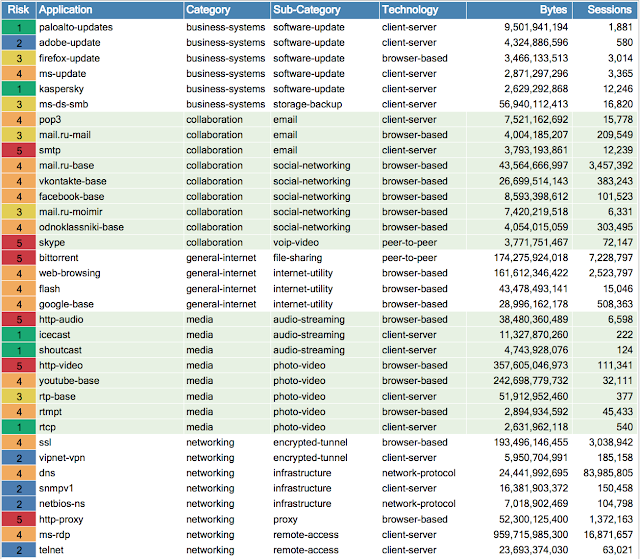
Task: Sort by the Technology column header
Action: pyautogui.click(x=423, y=10)
